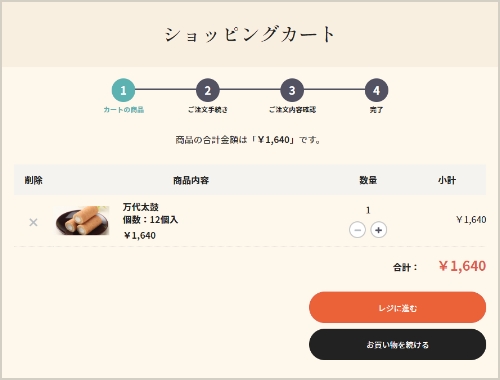Click the 数量 column header
500x380 pixels.
[368, 180]
